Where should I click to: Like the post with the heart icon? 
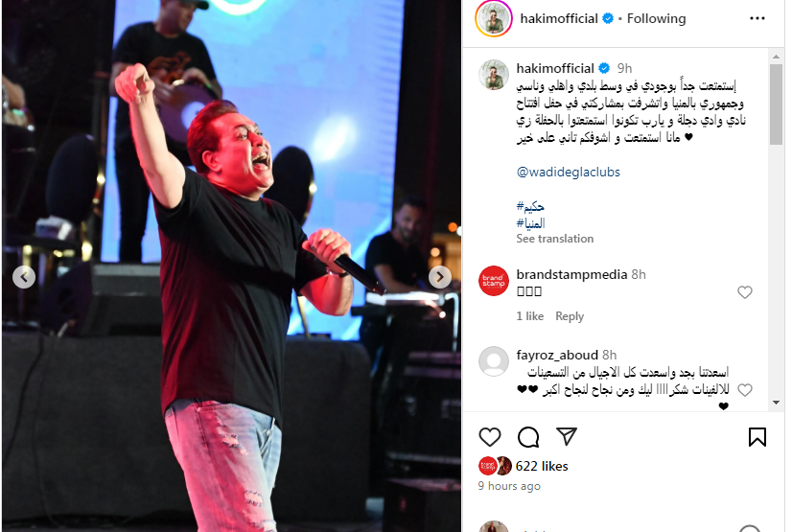[x=489, y=437]
